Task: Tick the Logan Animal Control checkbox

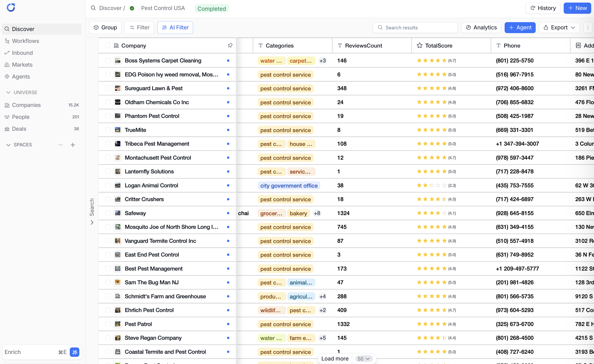Action: [108, 185]
